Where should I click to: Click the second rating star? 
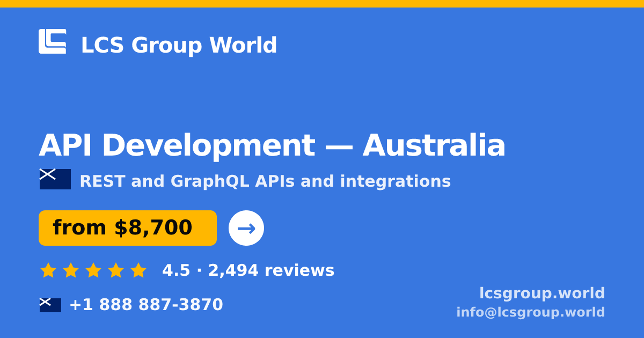tap(71, 270)
